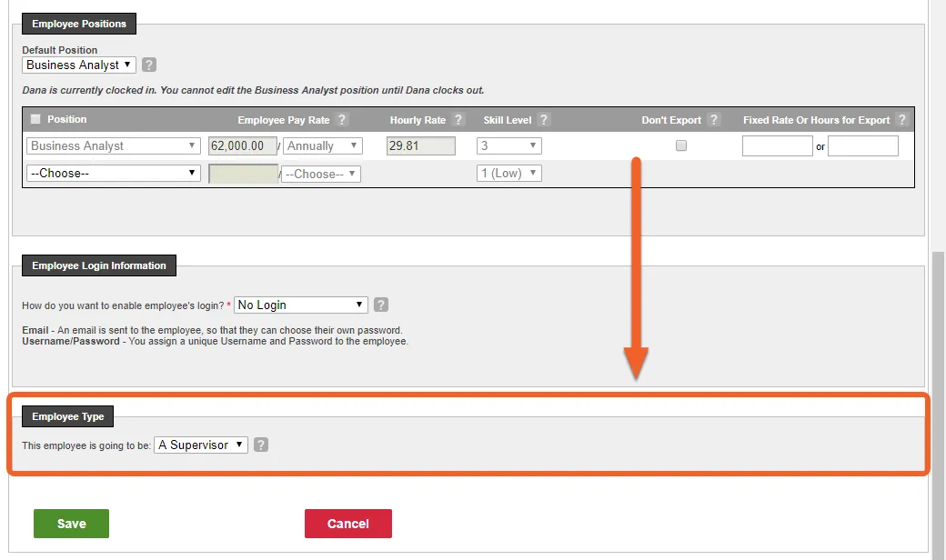Click help icon next to Employee Pay Rate

[341, 119]
